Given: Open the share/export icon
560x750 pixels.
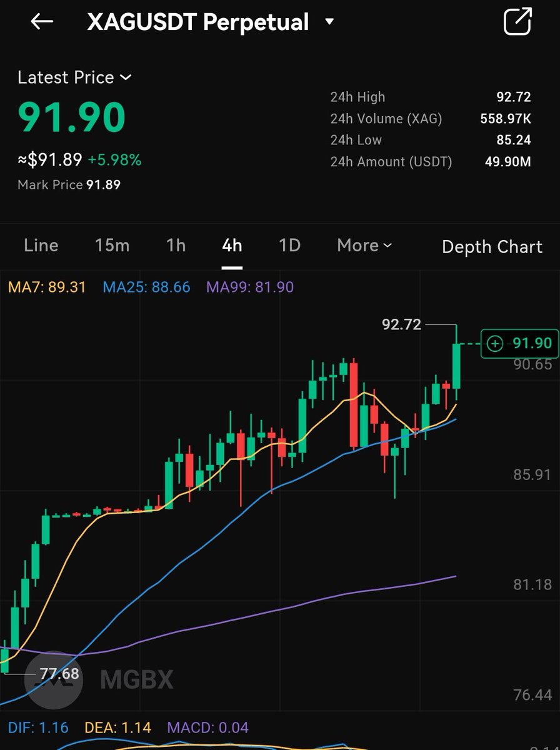Looking at the screenshot, I should [517, 22].
